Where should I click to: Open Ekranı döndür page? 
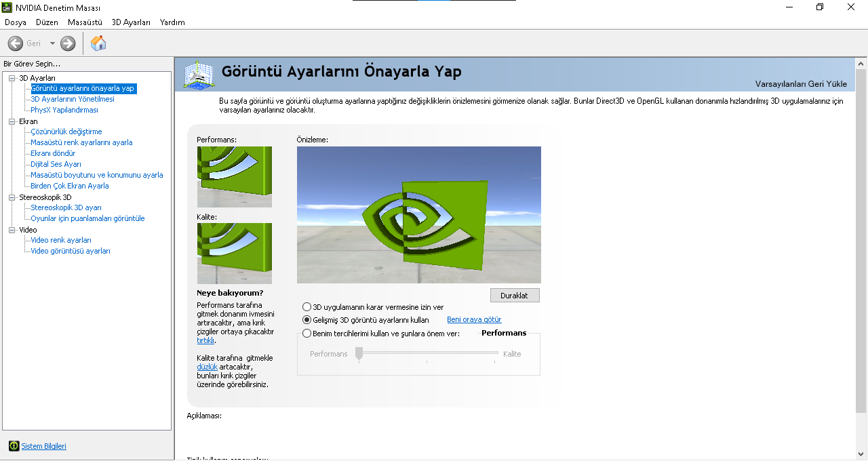pos(53,153)
